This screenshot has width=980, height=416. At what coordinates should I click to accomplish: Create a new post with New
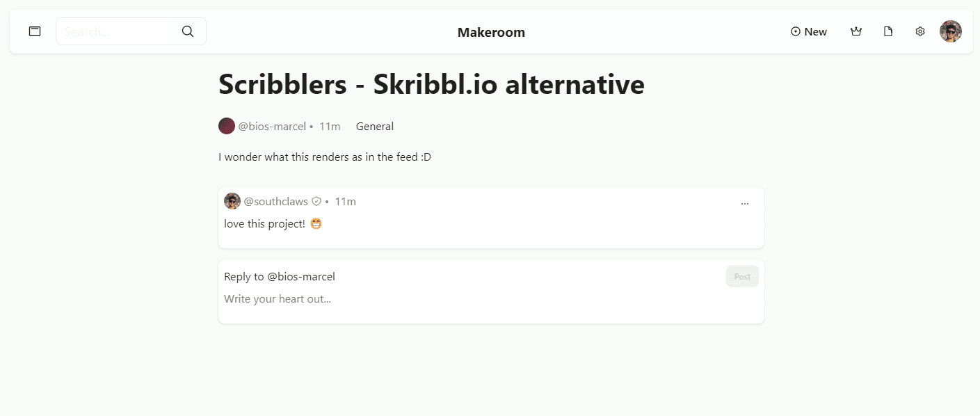pyautogui.click(x=809, y=31)
